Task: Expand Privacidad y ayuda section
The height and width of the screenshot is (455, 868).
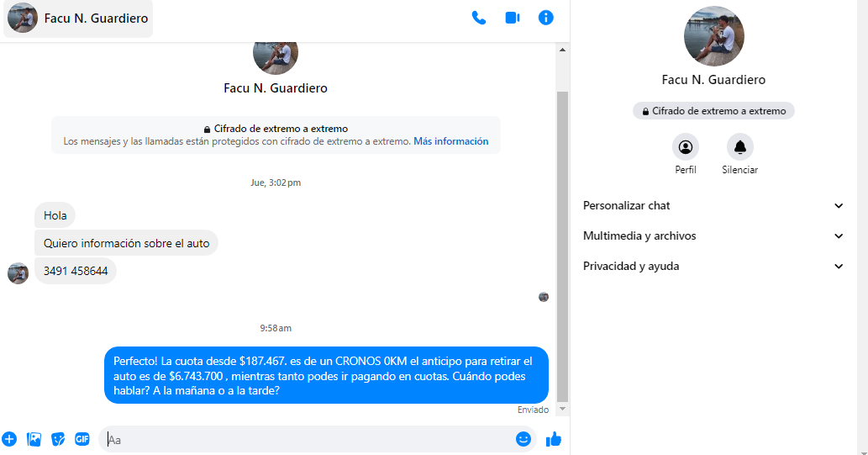Action: 713,267
